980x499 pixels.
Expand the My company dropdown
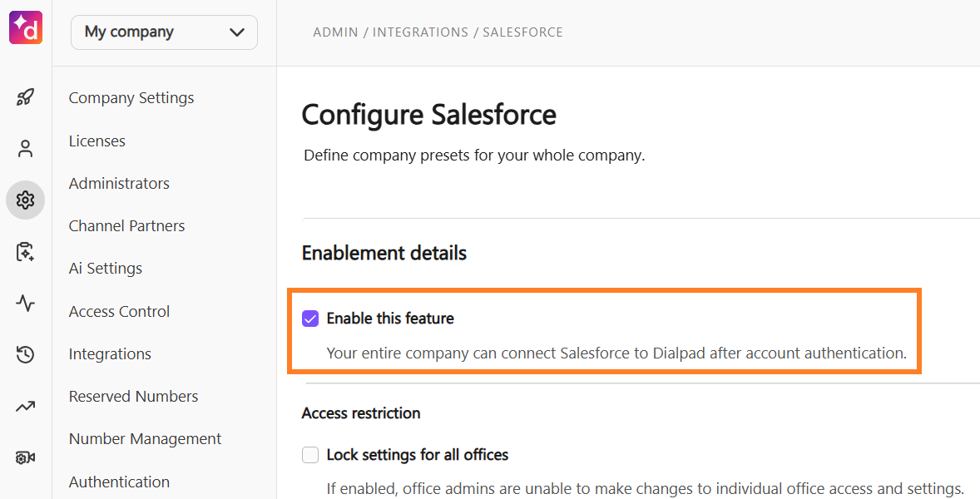click(165, 32)
